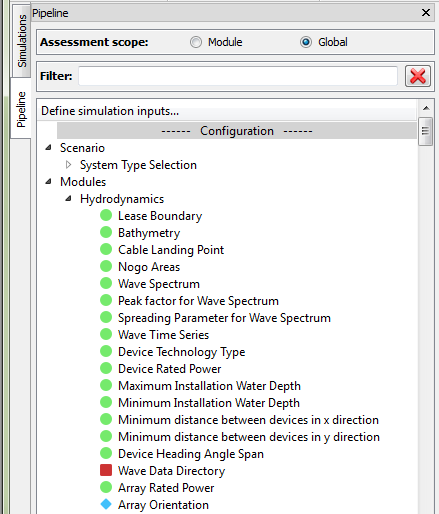This screenshot has width=439, height=514.
Task: Select Device Heading Angle Span item
Action: 191,454
